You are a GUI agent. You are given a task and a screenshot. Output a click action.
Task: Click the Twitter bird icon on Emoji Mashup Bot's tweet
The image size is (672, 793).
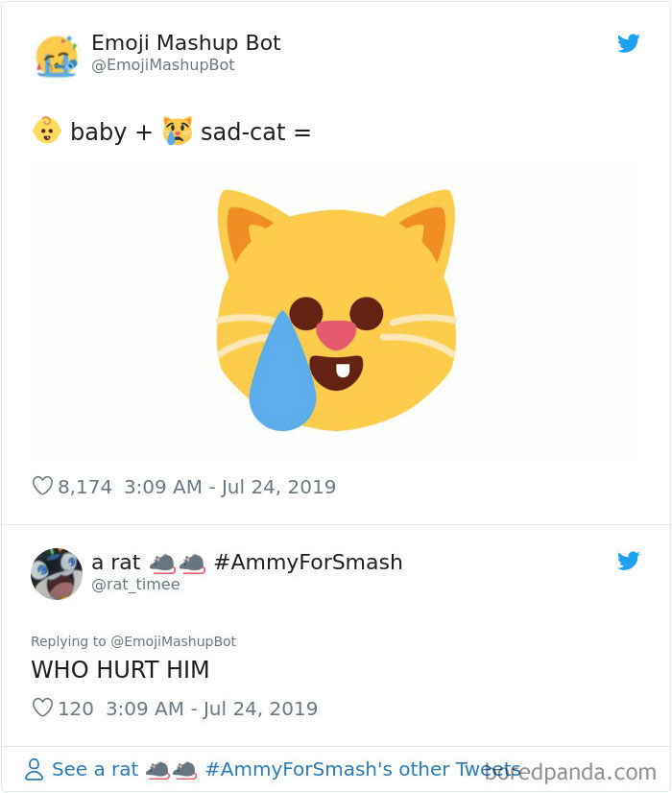[629, 43]
